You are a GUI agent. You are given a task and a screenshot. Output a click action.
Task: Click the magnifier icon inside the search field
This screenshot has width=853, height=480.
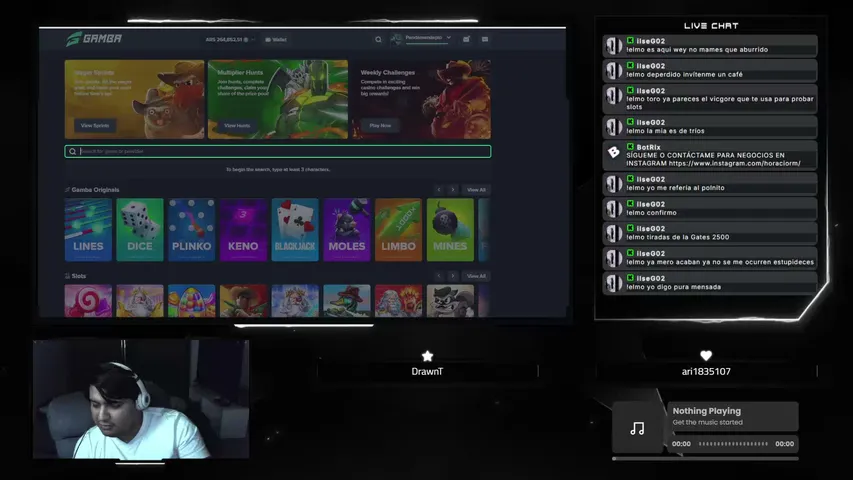pyautogui.click(x=72, y=151)
